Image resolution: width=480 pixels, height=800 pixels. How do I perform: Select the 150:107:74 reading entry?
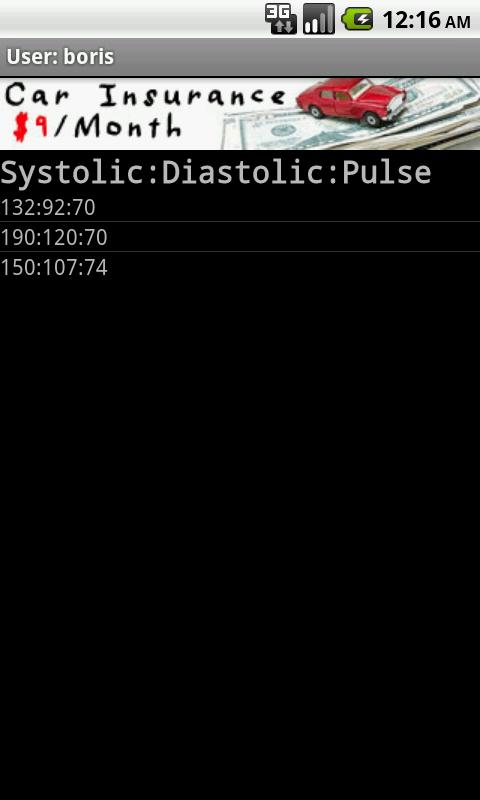pos(240,267)
